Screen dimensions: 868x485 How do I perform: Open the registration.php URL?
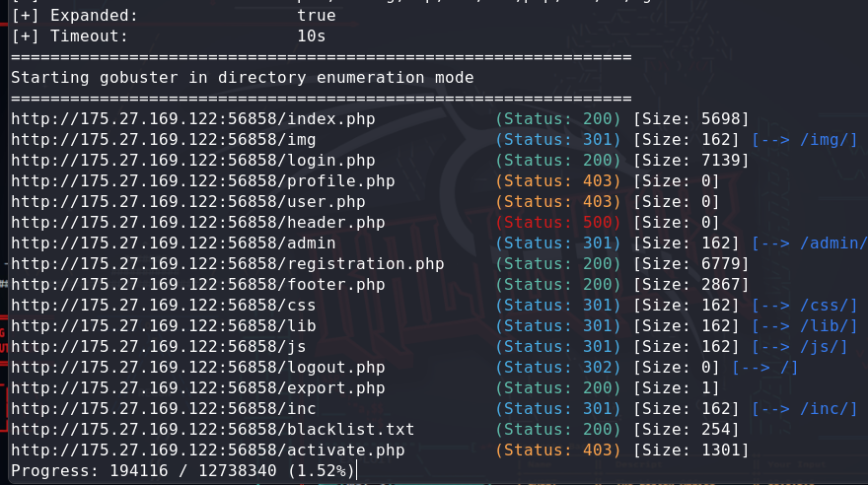coord(227,264)
